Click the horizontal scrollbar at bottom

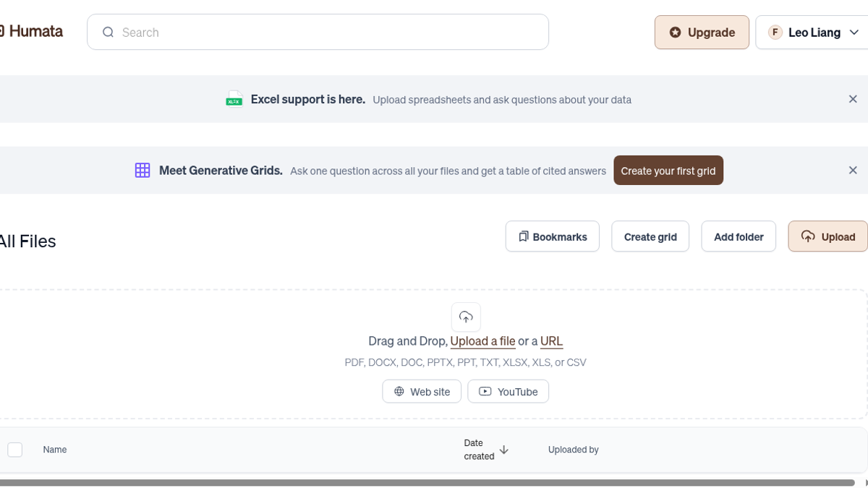427,482
